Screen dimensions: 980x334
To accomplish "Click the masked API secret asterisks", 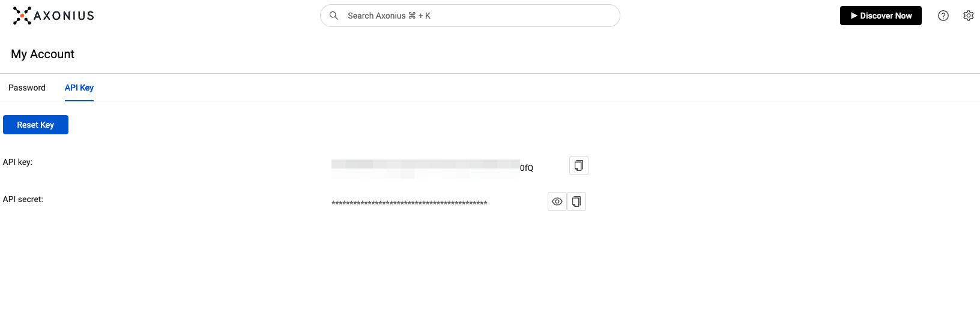I will point(409,203).
